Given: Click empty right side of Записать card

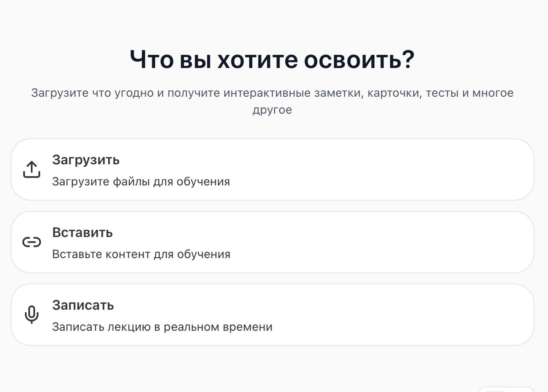Looking at the screenshot, I should pos(428,315).
